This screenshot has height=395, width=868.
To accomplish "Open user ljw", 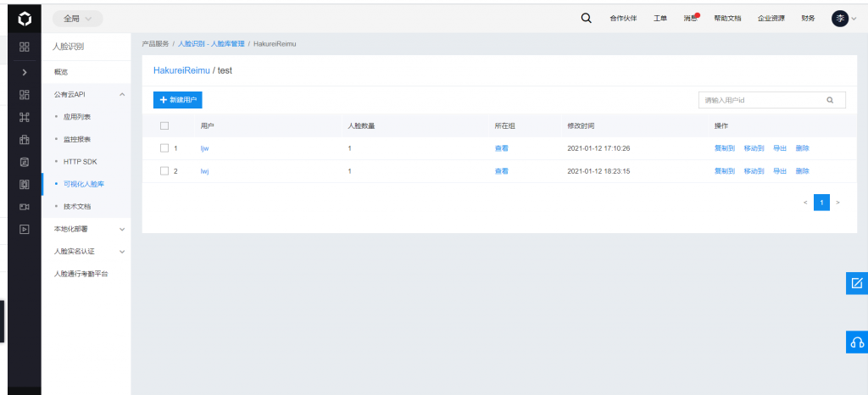I will click(205, 148).
